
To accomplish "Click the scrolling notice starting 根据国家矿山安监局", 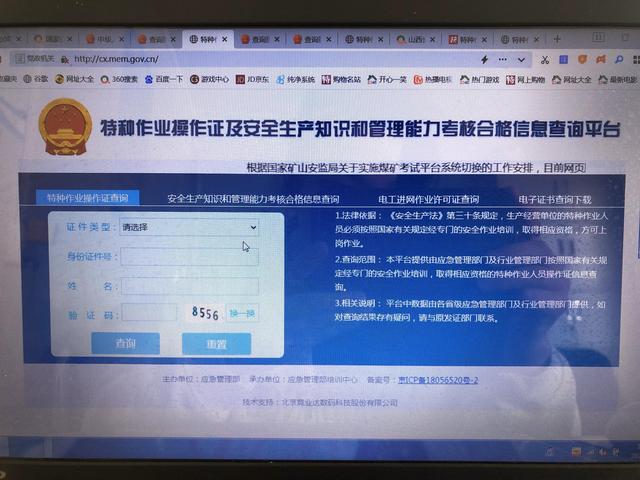I will pos(416,167).
